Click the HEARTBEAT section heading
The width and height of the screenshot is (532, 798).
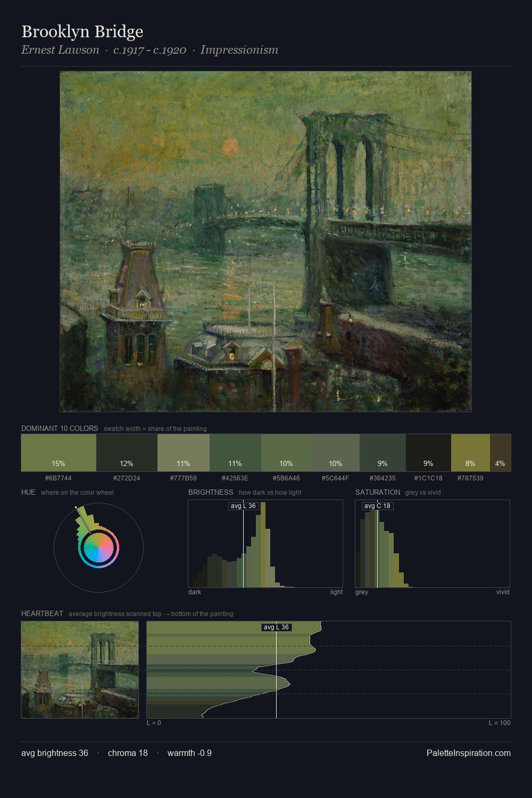42,613
